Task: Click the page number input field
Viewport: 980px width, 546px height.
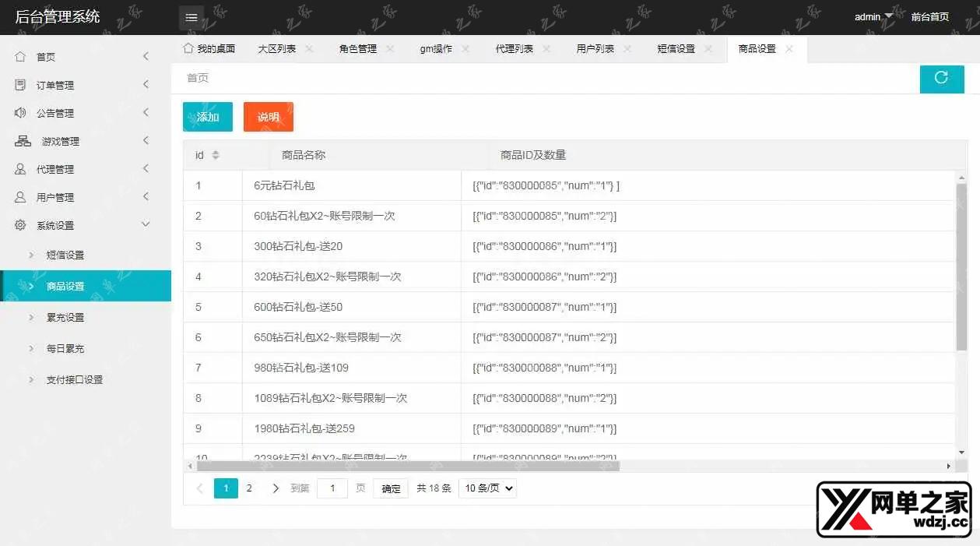Action: (332, 488)
